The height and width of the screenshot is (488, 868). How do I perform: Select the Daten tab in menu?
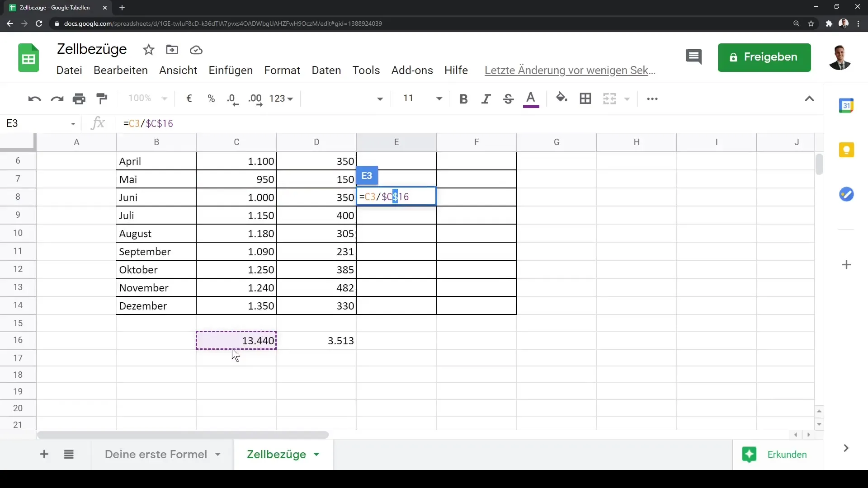(x=325, y=70)
